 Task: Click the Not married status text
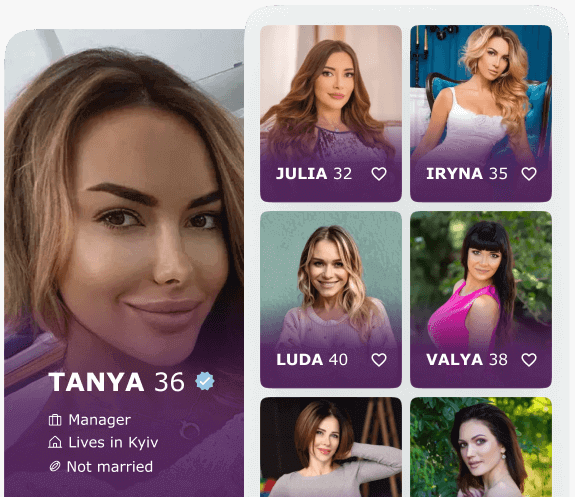[110, 467]
